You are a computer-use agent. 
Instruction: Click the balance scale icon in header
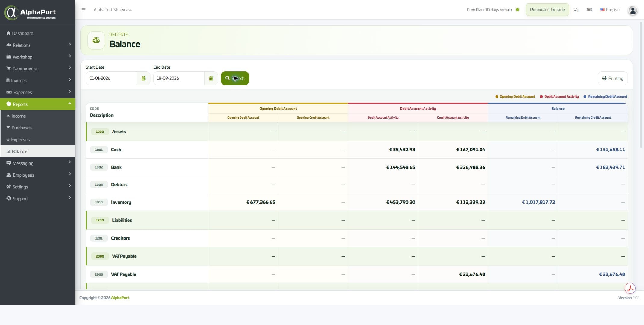(x=96, y=40)
